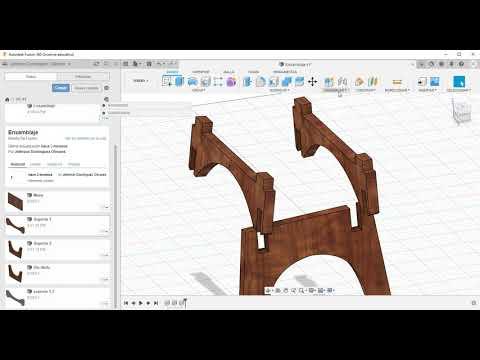Toggle the data panel grid icon
The width and height of the screenshot is (480, 360).
tap(126, 64)
